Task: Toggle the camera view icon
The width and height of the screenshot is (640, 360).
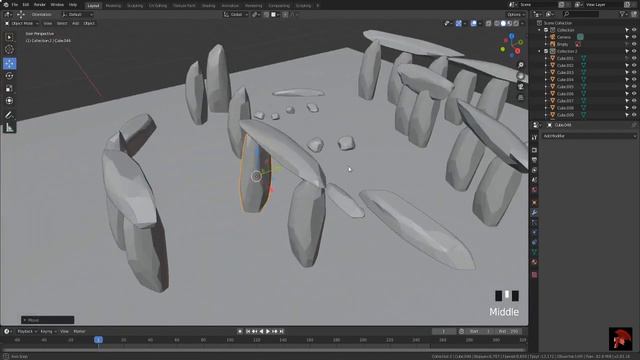Action: pyautogui.click(x=521, y=87)
